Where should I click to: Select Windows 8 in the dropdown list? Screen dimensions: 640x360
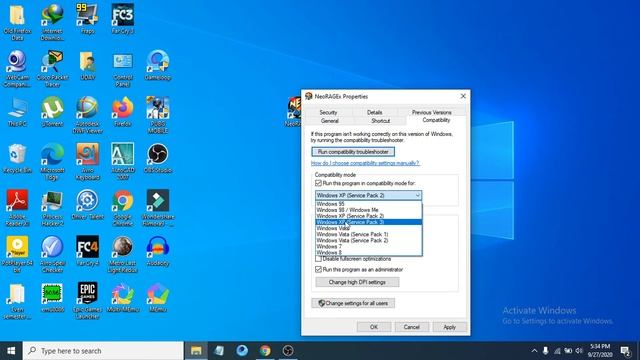369,253
